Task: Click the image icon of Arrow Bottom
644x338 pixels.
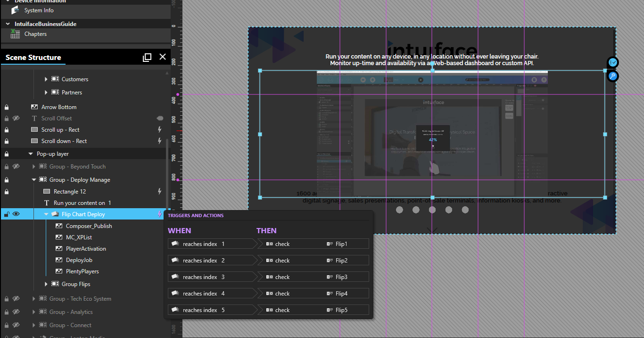Action: pos(34,107)
